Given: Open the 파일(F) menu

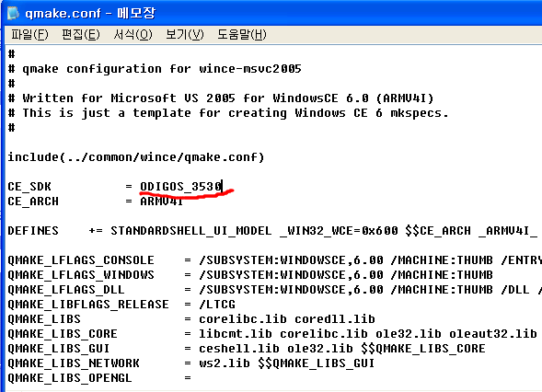Looking at the screenshot, I should pos(29,35).
